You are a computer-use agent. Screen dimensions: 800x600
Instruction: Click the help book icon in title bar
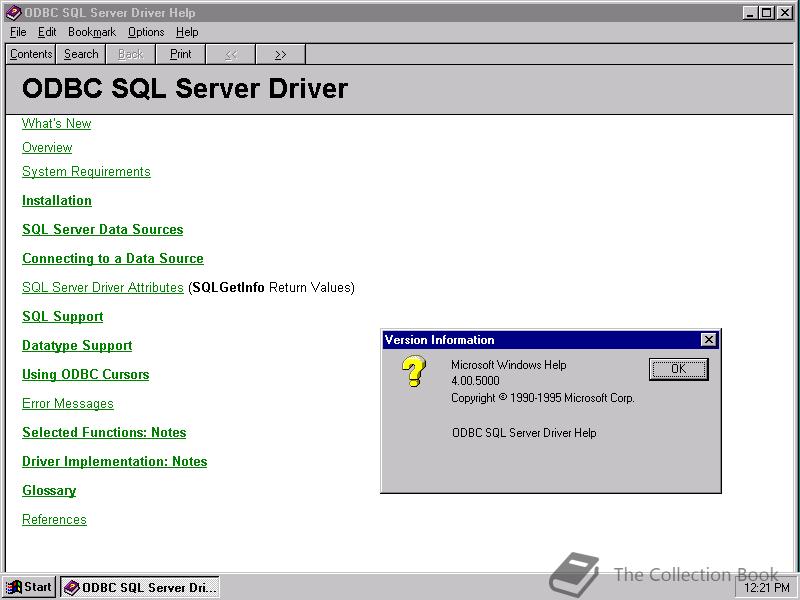13,13
